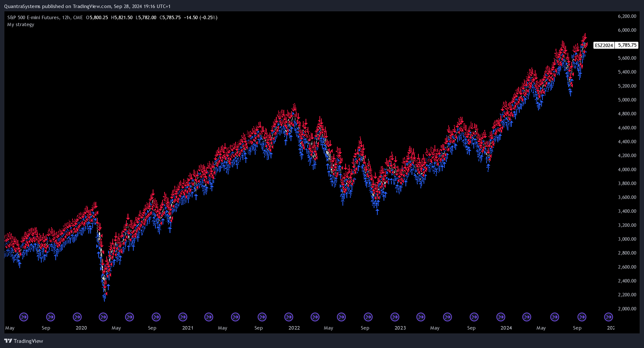Select the March 2024 rollover marker
The width and height of the screenshot is (644, 348).
(527, 317)
